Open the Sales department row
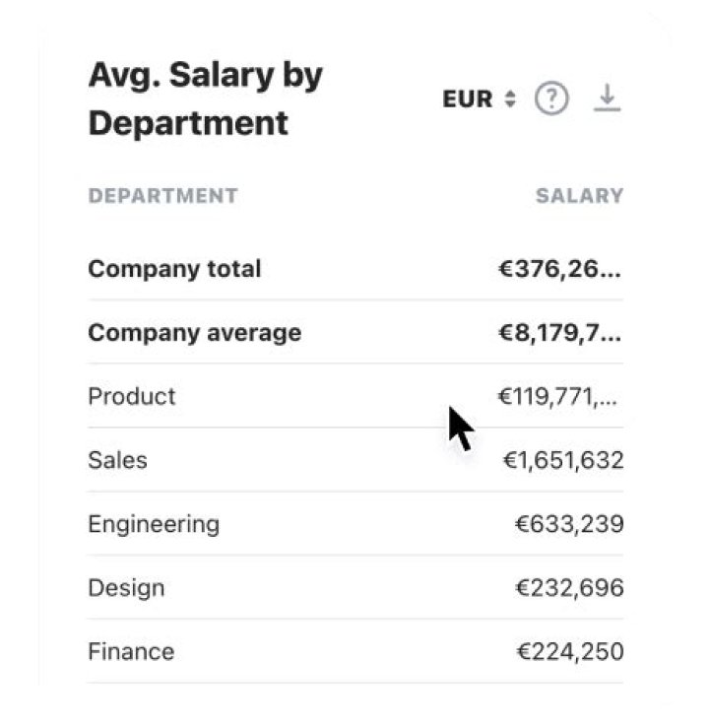This screenshot has height=728, width=709. (117, 460)
